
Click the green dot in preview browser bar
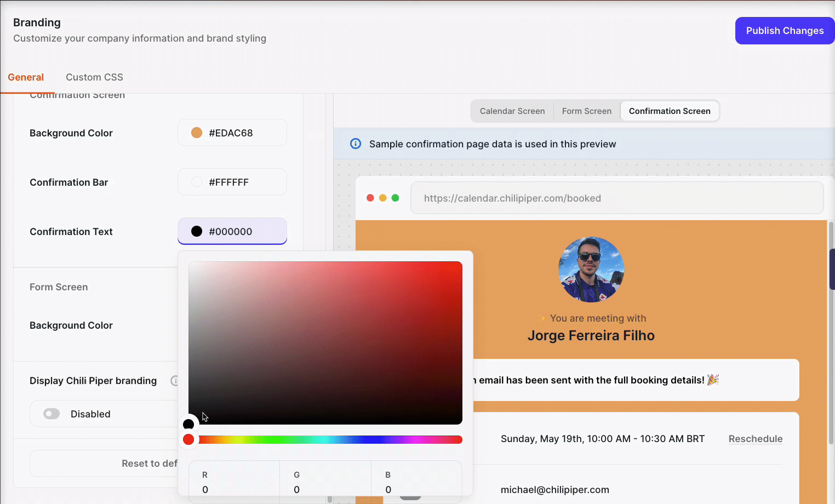396,198
